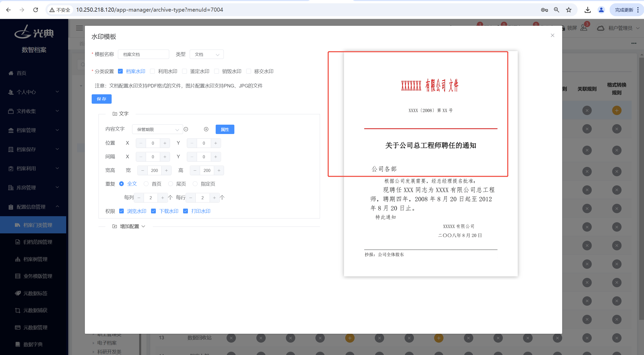The height and width of the screenshot is (355, 644).
Task: Expand 档案利用 sidebar menu
Action: [34, 168]
